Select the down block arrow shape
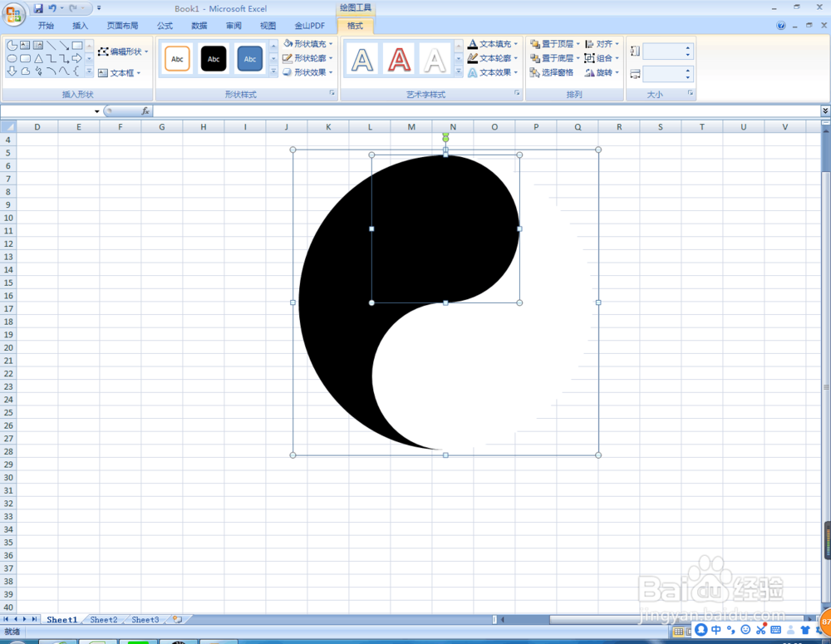The height and width of the screenshot is (644, 831). click(12, 71)
